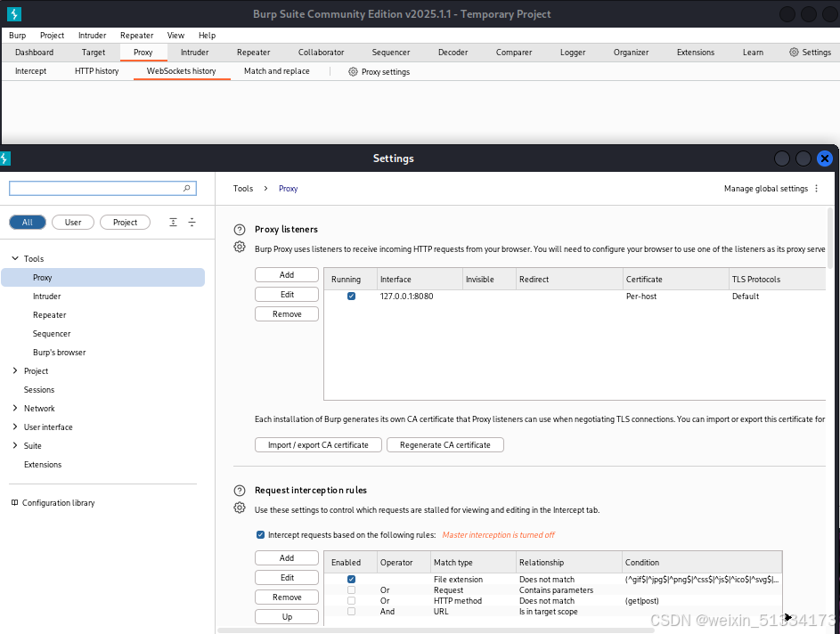This screenshot has height=634, width=840.
Task: Click Regenerate CA certificate button
Action: coord(445,445)
